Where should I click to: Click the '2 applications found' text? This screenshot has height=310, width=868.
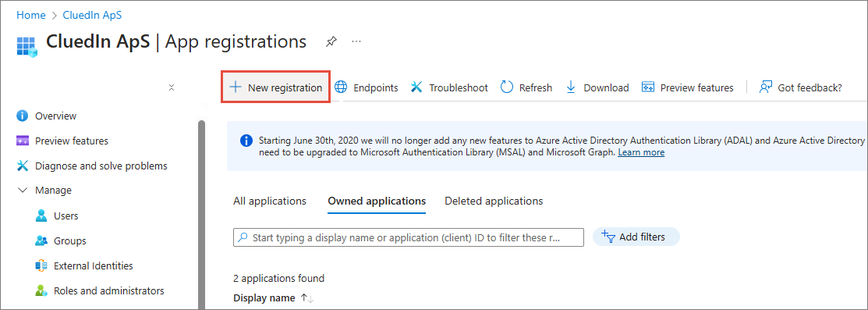point(279,279)
